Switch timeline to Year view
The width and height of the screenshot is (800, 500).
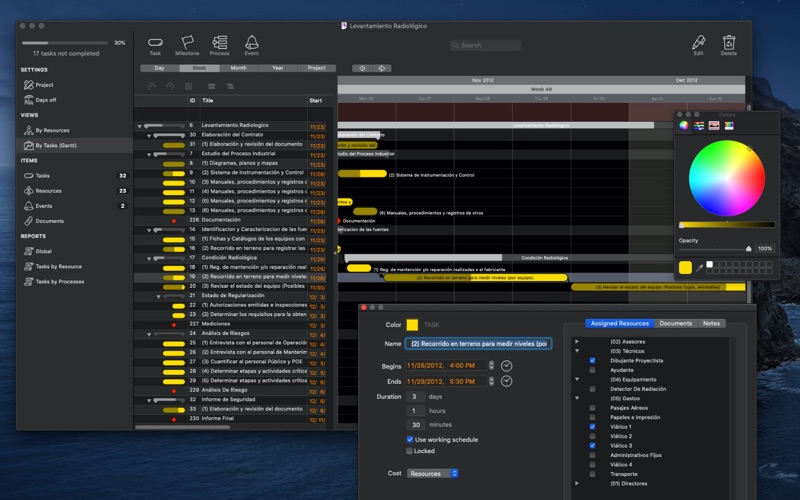[x=278, y=68]
